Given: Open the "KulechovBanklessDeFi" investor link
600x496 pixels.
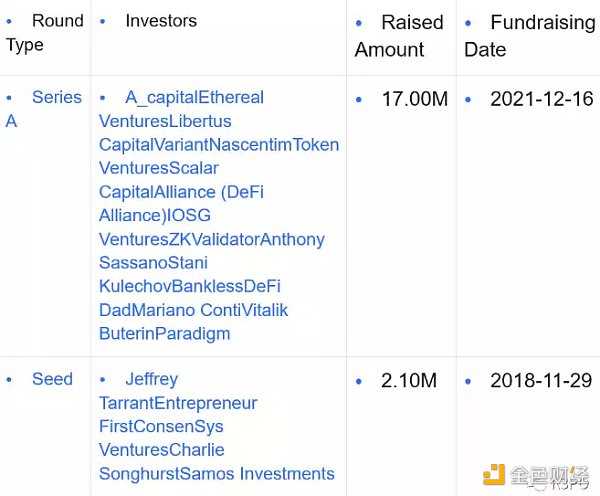Looking at the screenshot, I should (190, 286).
